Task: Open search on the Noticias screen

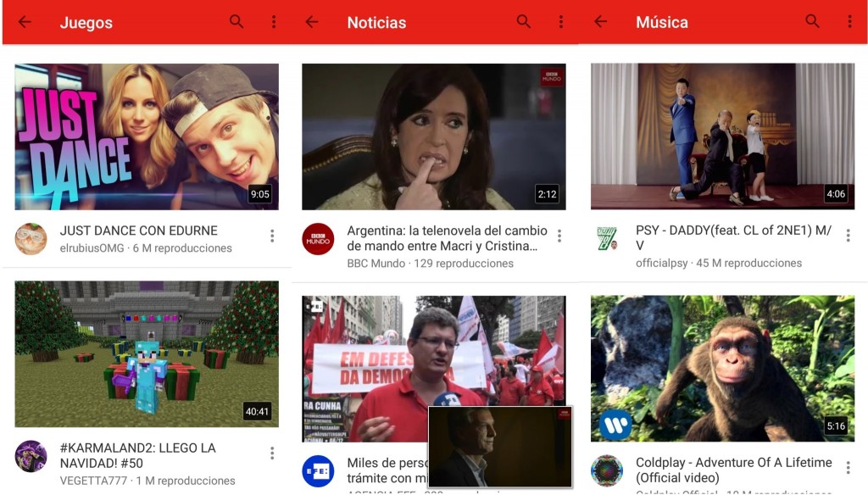Action: (x=524, y=22)
